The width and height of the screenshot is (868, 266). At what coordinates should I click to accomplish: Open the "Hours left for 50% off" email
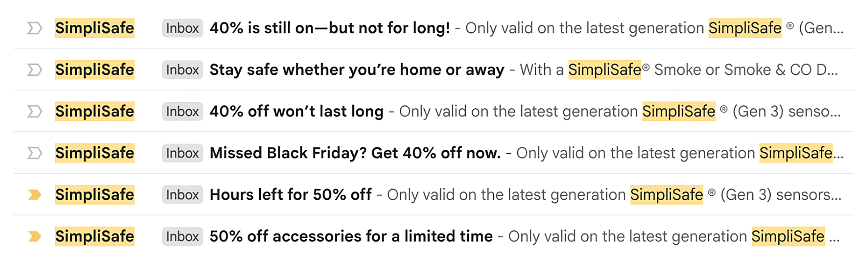point(291,195)
